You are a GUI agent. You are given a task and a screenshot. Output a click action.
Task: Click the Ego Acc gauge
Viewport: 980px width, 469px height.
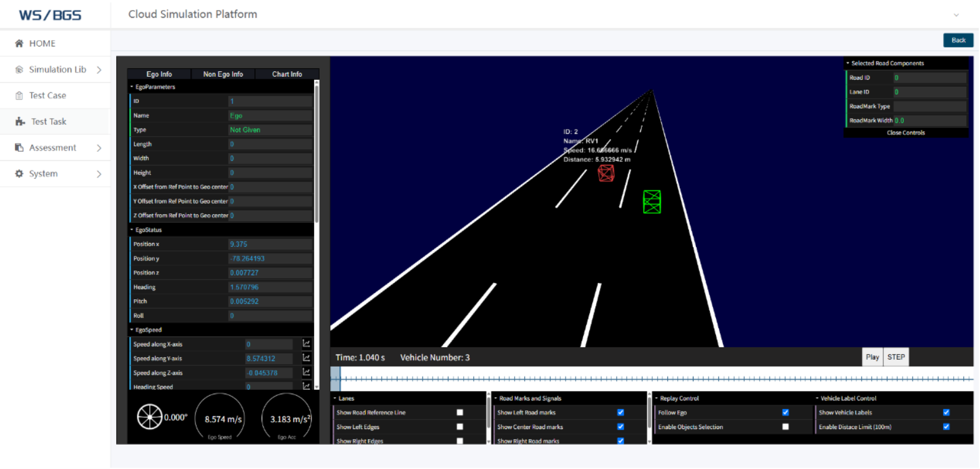tap(287, 418)
